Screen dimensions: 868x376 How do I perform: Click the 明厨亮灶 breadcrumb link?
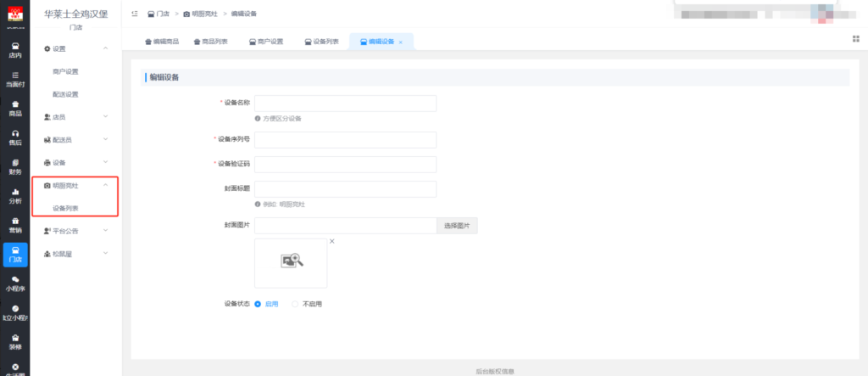point(200,14)
